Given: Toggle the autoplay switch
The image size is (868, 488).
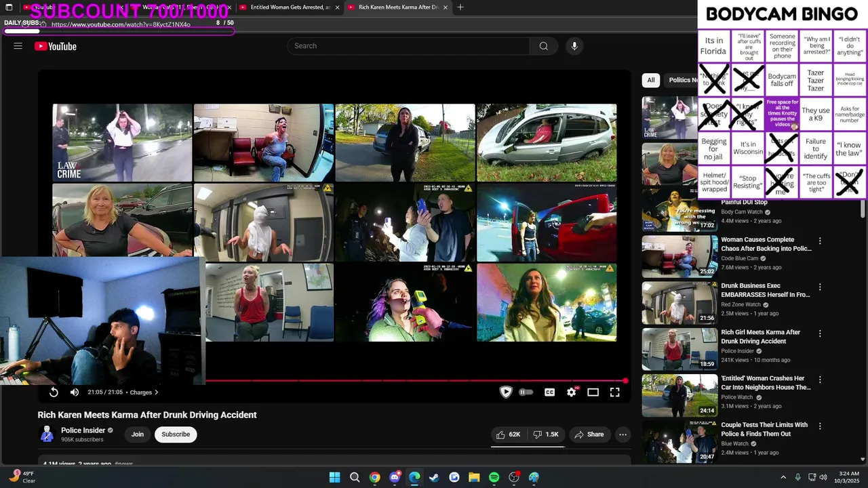Looking at the screenshot, I should point(526,392).
